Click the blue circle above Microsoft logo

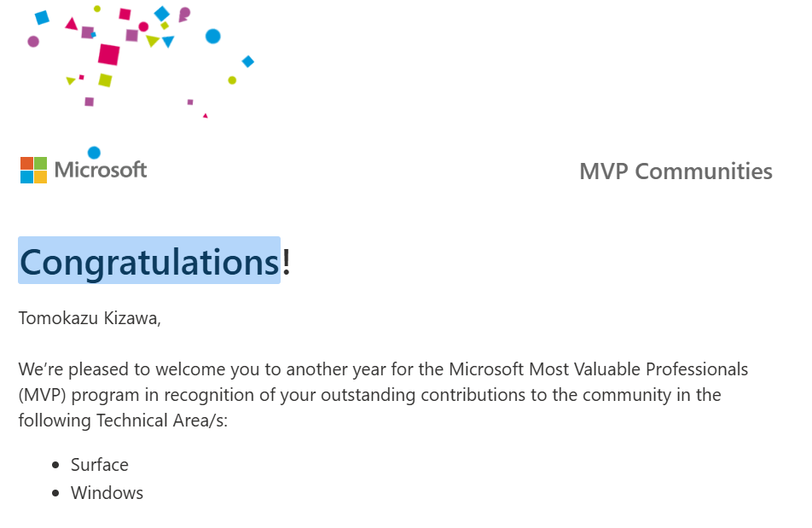94,153
